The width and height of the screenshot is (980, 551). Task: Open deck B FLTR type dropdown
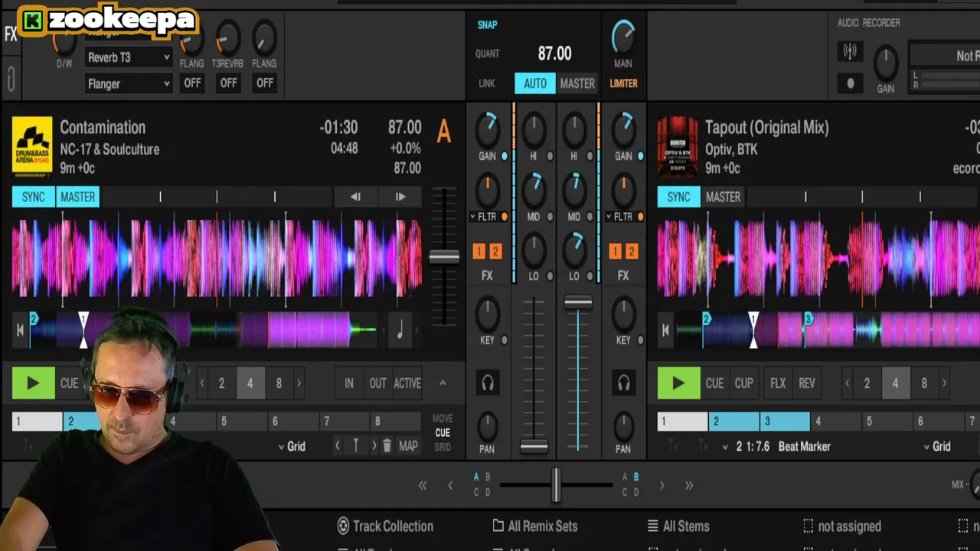click(x=619, y=217)
